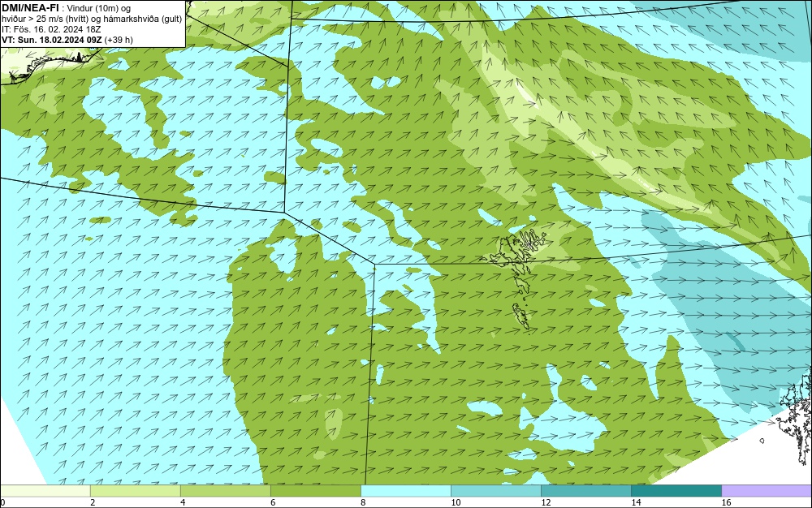The image size is (812, 508).
Task: Click the 8–10 m/s light cyan legend swatch
Action: point(405,490)
